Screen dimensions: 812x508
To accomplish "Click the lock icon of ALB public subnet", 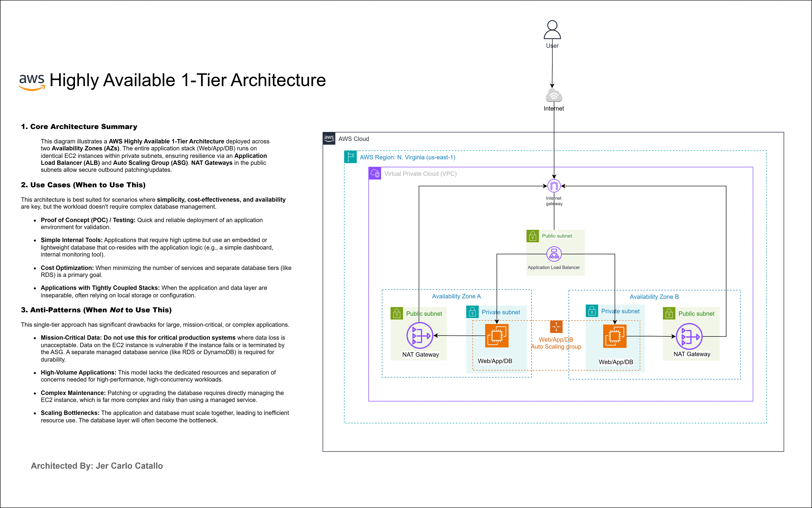I will coord(533,236).
